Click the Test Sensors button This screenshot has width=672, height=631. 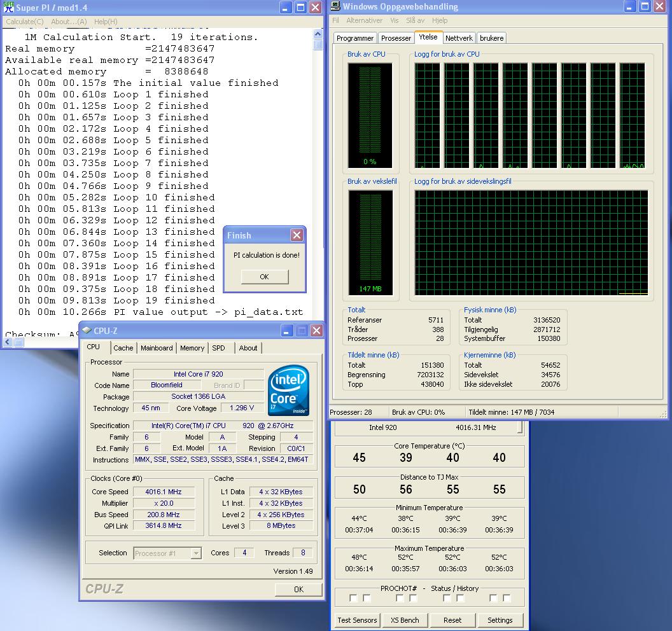point(357,620)
